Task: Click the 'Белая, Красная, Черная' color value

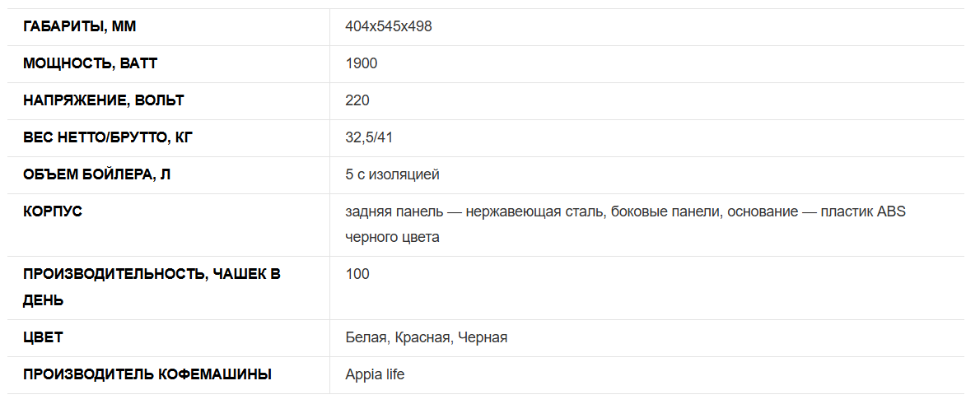Action: [x=427, y=338]
